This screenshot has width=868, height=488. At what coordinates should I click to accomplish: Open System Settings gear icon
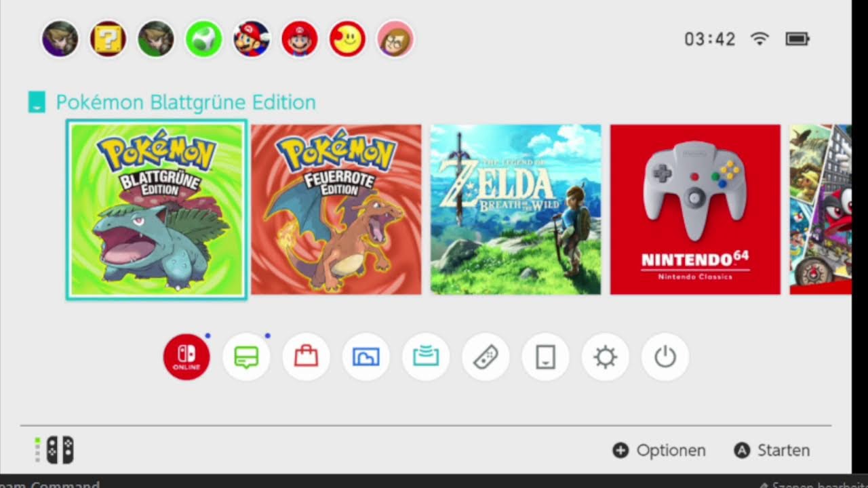pyautogui.click(x=605, y=357)
